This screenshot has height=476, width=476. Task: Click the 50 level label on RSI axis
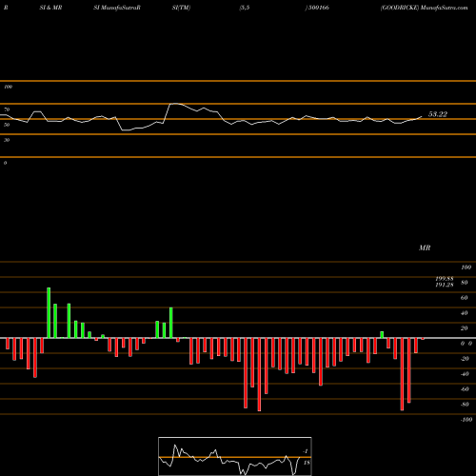pyautogui.click(x=7, y=125)
